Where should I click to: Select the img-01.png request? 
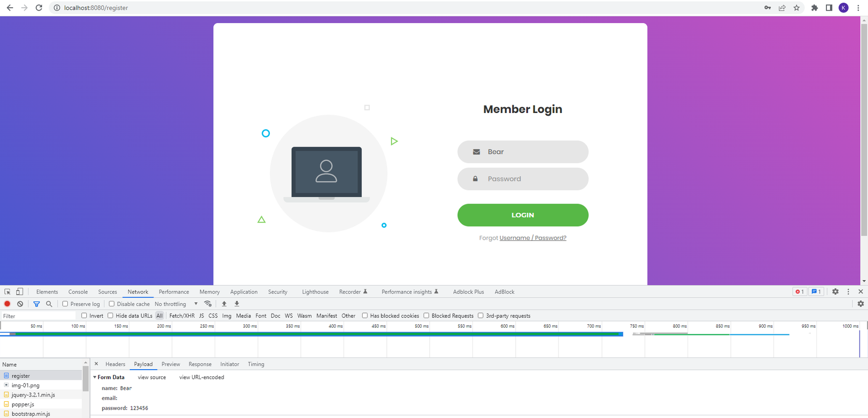point(41,385)
